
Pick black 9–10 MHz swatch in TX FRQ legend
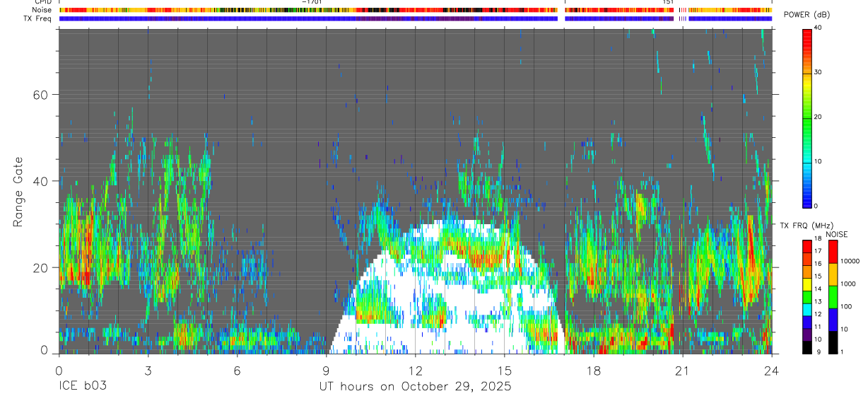pyautogui.click(x=807, y=347)
